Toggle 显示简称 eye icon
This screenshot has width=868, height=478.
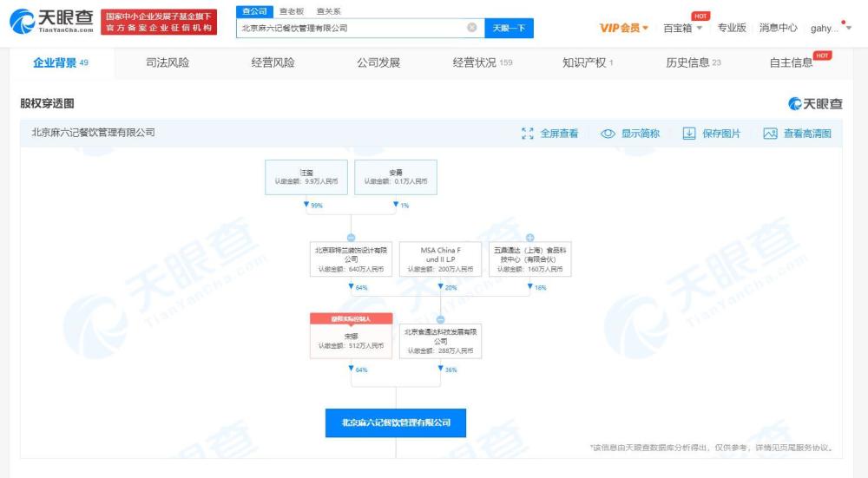[x=608, y=134]
